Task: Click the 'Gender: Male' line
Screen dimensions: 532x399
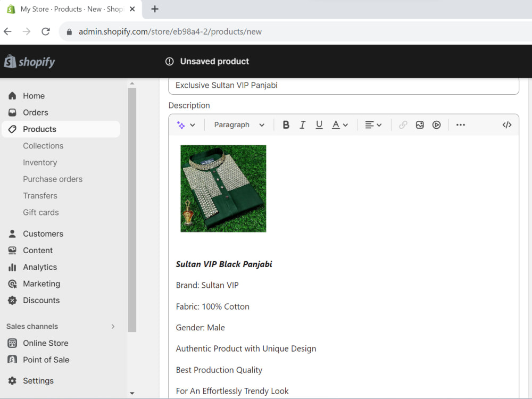Action: pos(200,327)
